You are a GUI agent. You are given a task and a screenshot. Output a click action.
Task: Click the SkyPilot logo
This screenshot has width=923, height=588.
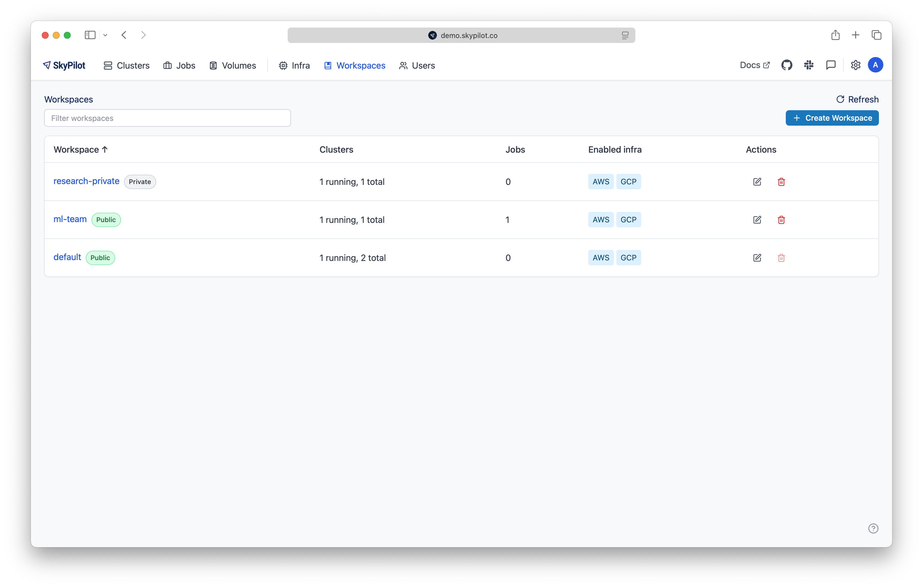pyautogui.click(x=64, y=66)
